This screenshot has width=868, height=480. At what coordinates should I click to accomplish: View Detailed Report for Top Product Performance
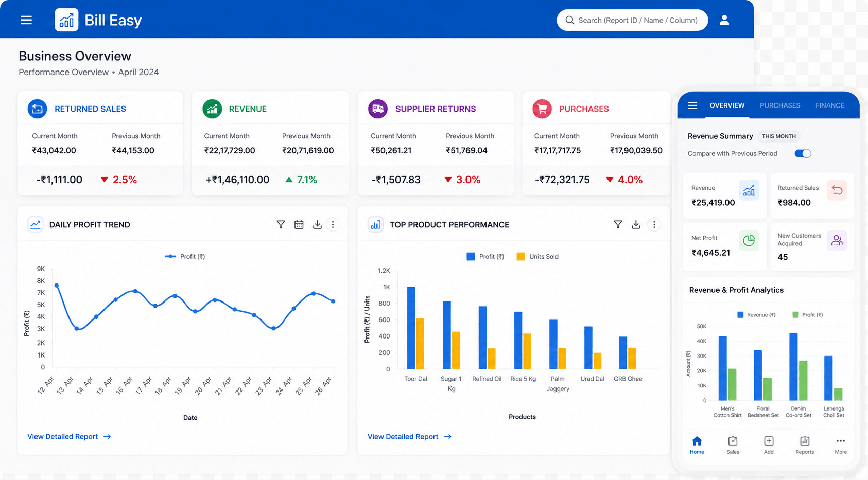pyautogui.click(x=409, y=436)
